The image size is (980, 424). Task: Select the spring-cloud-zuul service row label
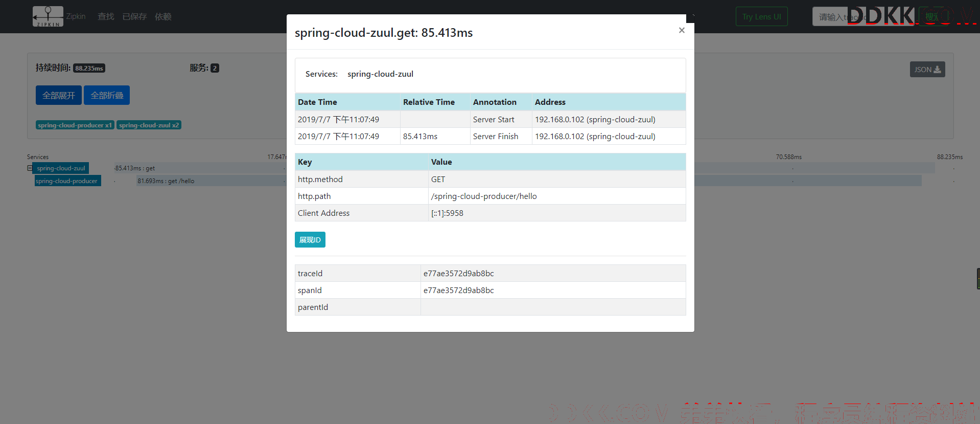pyautogui.click(x=61, y=168)
